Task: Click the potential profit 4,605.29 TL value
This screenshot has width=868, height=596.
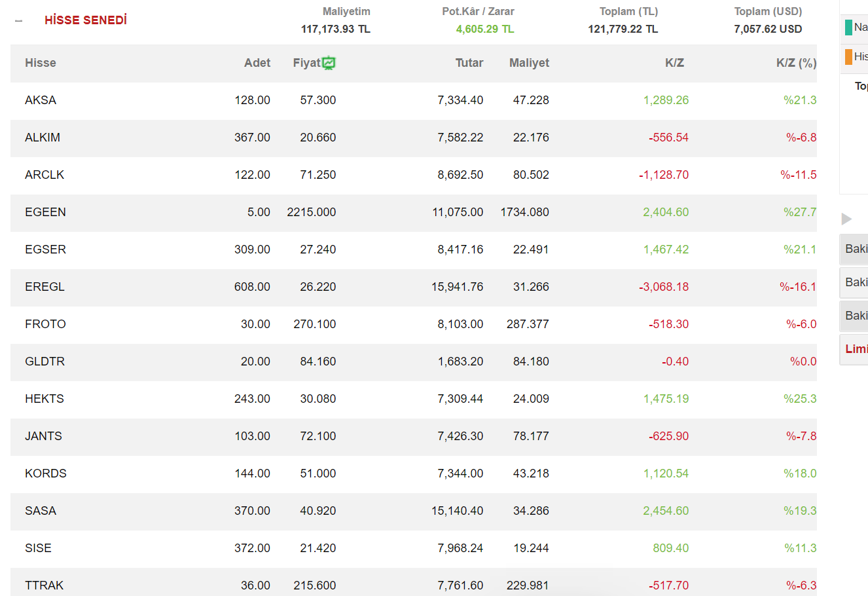Action: 485,29
